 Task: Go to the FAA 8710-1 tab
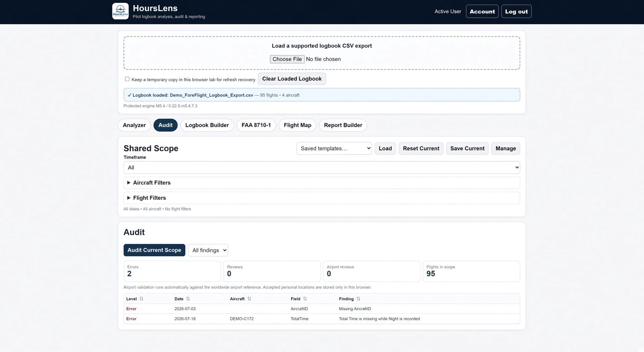pos(256,125)
